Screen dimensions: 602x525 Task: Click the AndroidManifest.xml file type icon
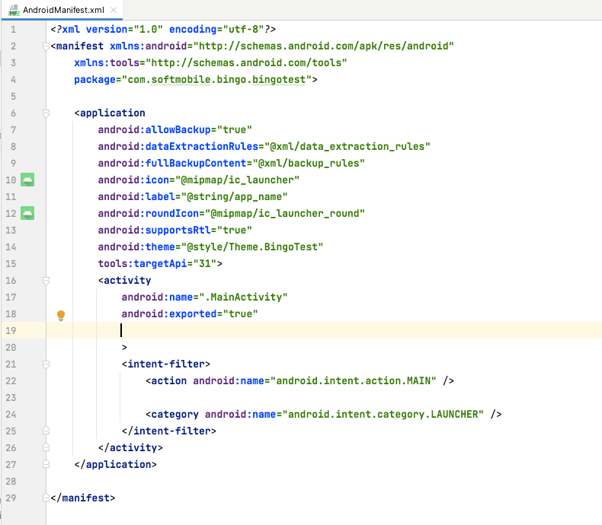(x=14, y=10)
